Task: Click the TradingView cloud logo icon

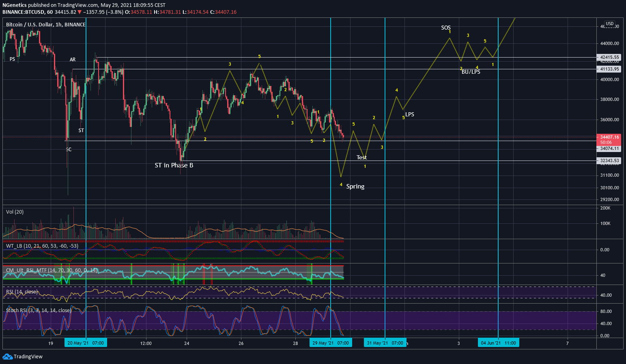Action: (7, 357)
